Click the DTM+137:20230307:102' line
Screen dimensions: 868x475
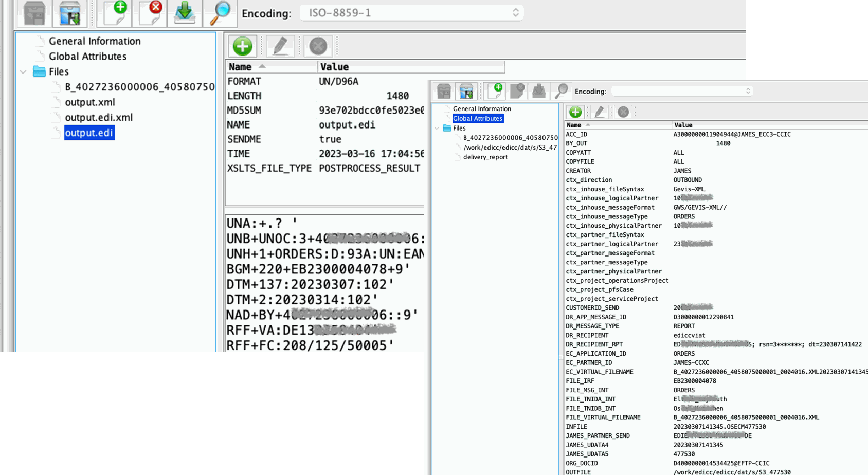click(x=310, y=284)
